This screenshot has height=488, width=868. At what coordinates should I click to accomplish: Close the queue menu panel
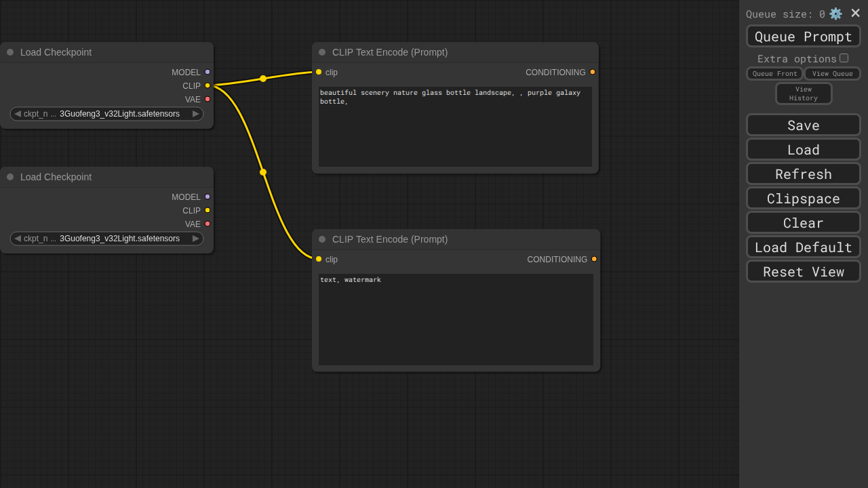pos(855,13)
